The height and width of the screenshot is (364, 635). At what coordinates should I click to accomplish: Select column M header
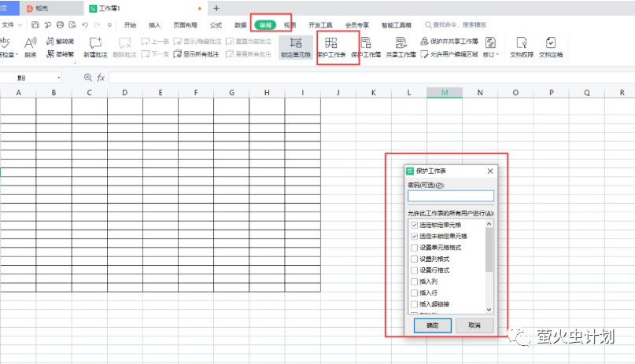point(445,93)
